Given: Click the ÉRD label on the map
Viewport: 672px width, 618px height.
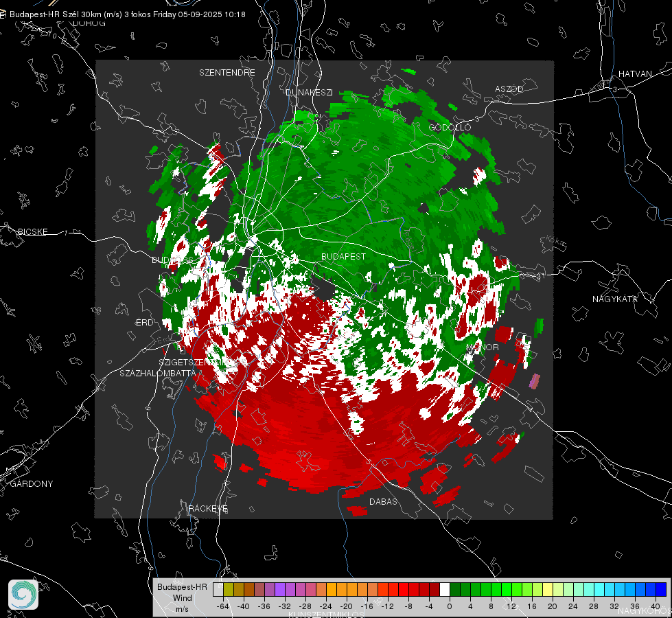Looking at the screenshot, I should 144,323.
